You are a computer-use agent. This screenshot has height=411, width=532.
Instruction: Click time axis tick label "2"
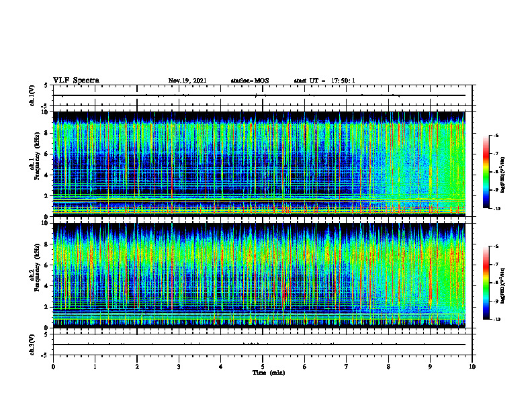(x=137, y=367)
